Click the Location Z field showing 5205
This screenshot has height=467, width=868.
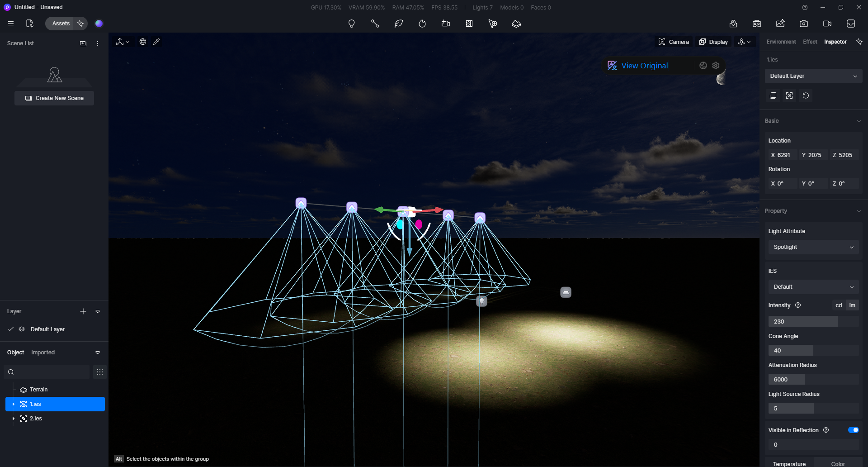(x=844, y=155)
